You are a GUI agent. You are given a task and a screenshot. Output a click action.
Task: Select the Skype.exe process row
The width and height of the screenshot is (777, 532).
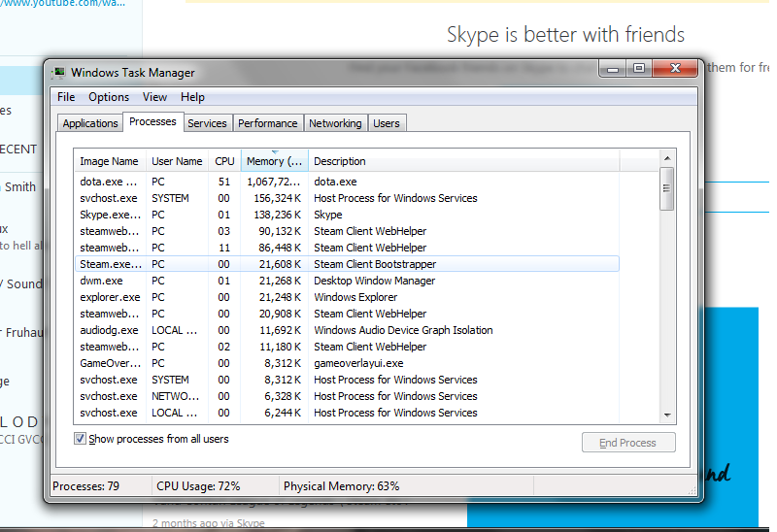(347, 215)
